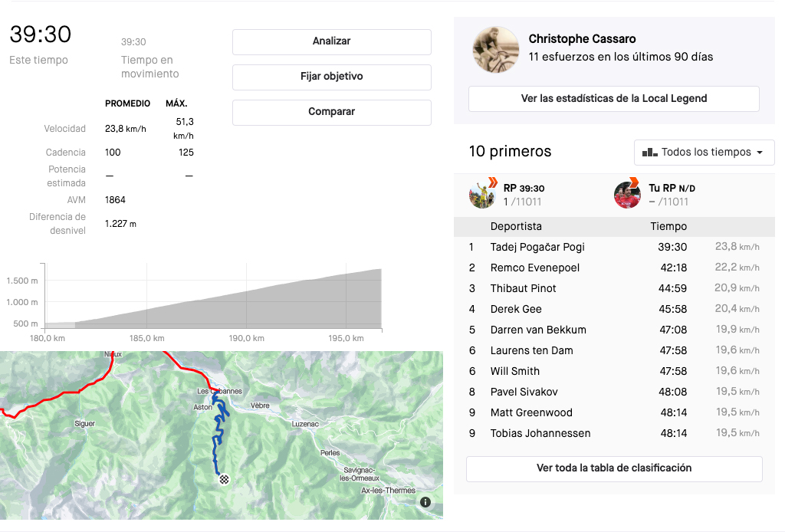785x532 pixels.
Task: Click bar chart icon in Todos los tiempos
Action: [x=649, y=152]
